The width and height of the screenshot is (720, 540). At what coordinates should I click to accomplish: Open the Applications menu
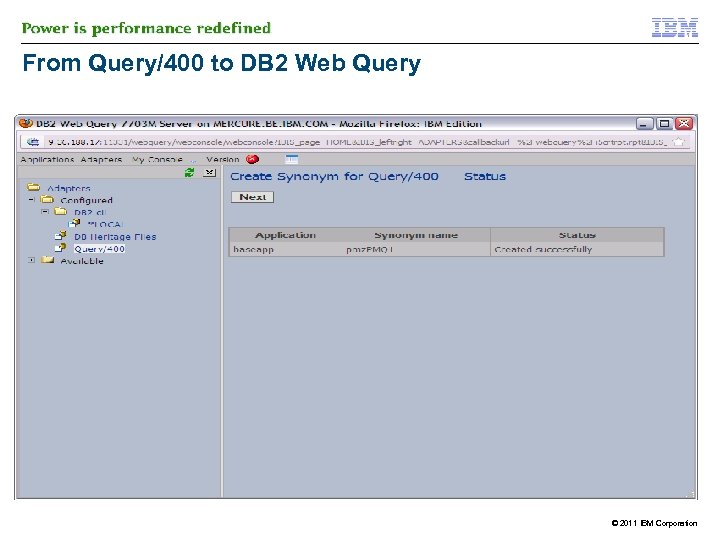47,159
